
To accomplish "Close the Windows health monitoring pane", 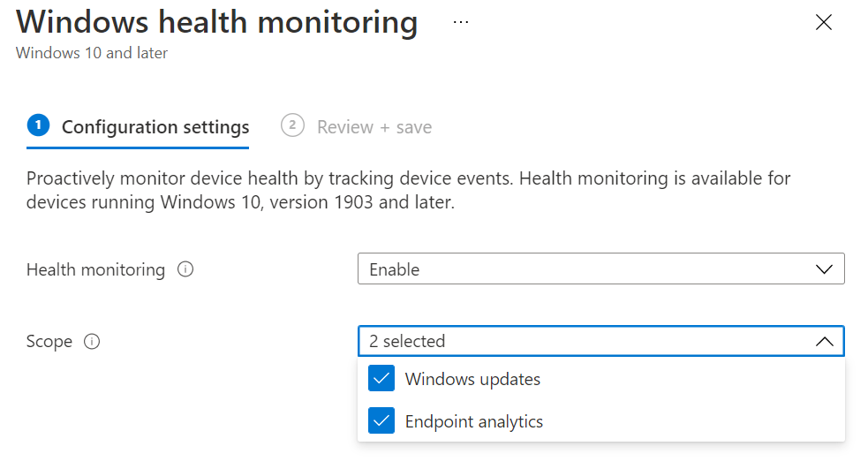I will pos(823,23).
